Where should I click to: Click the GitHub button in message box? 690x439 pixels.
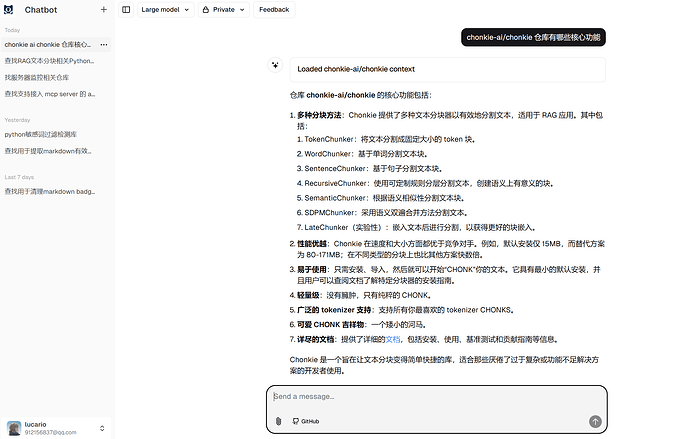[x=306, y=421]
